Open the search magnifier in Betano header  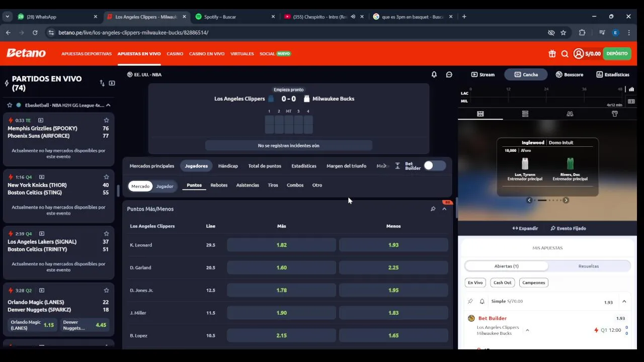(565, 54)
